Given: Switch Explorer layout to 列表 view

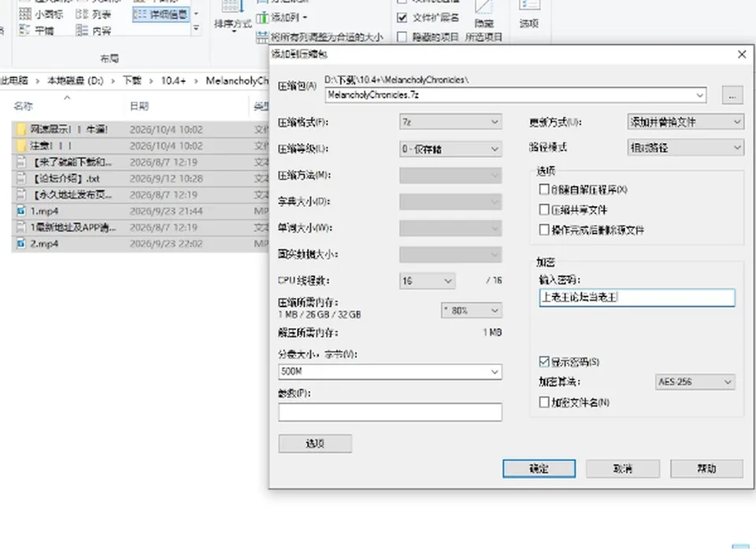Looking at the screenshot, I should click(x=94, y=14).
